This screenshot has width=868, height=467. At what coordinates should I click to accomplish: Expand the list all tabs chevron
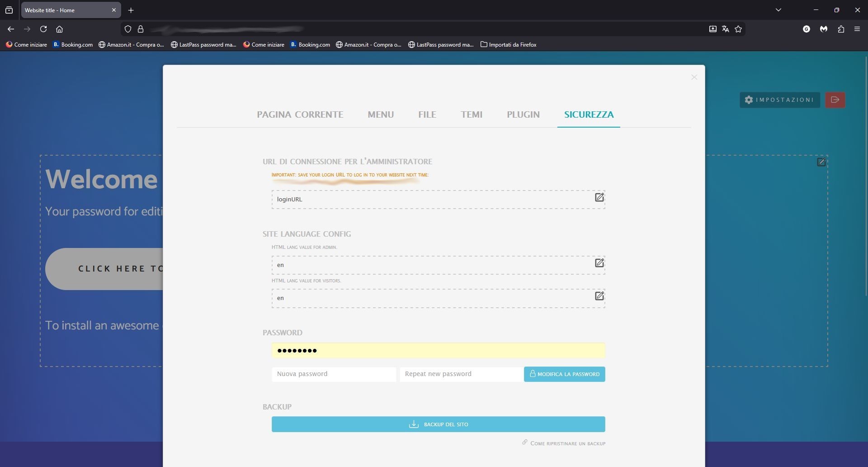(x=778, y=10)
